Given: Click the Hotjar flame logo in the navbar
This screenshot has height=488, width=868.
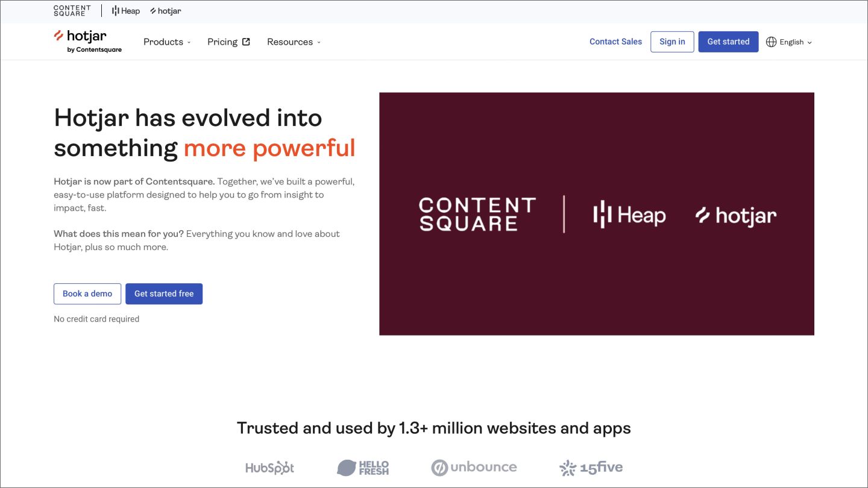Looking at the screenshot, I should pyautogui.click(x=58, y=37).
